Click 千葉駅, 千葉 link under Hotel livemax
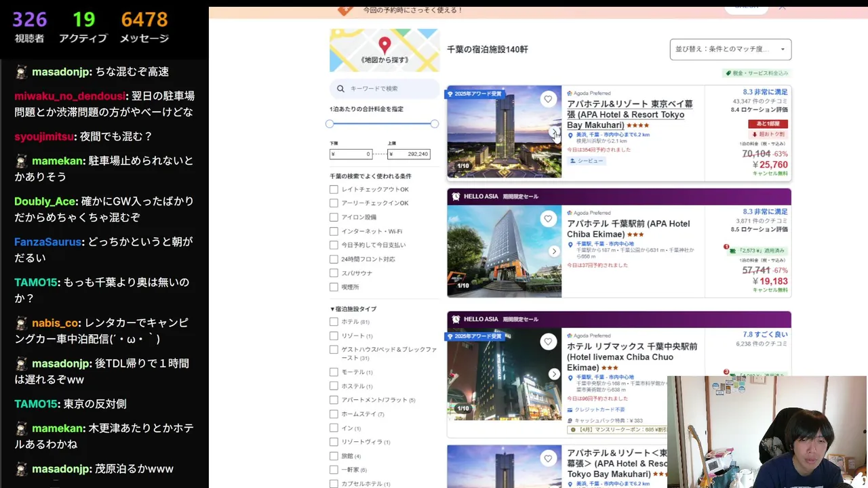The width and height of the screenshot is (868, 488). point(605,377)
